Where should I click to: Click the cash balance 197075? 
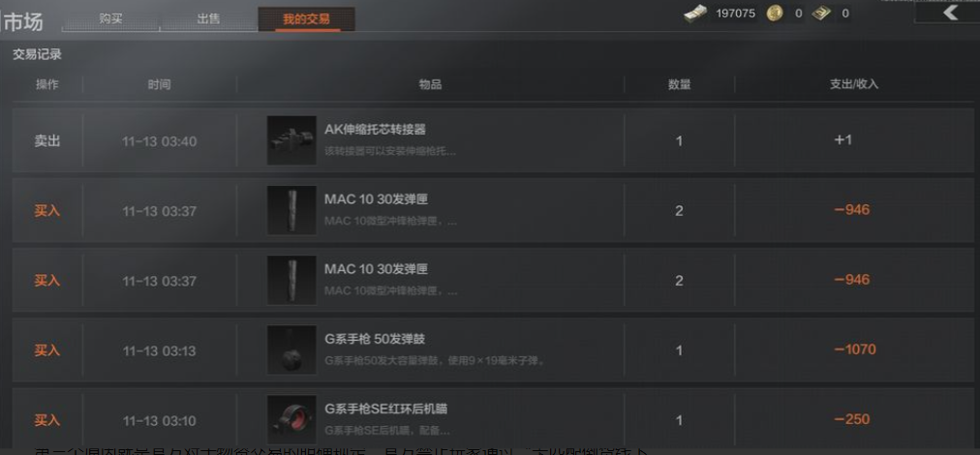(736, 14)
